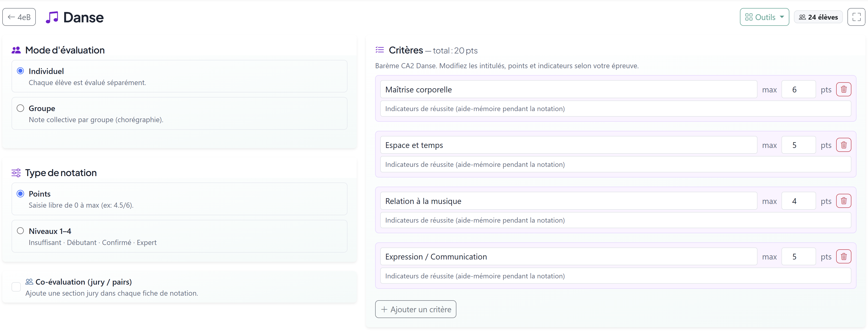Edit the Relation à la musique title field

pyautogui.click(x=569, y=201)
